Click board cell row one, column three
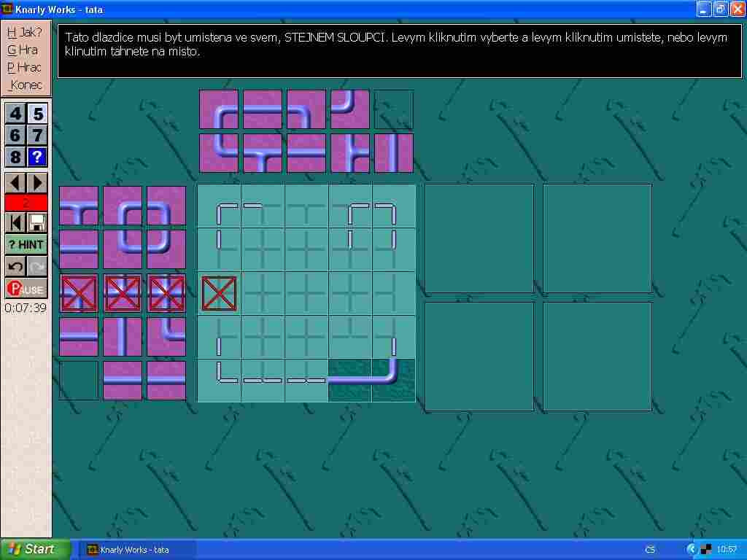 (306, 206)
